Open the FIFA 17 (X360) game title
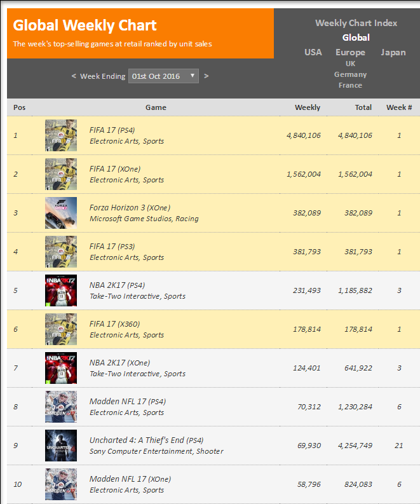The image size is (420, 504). pyautogui.click(x=115, y=324)
